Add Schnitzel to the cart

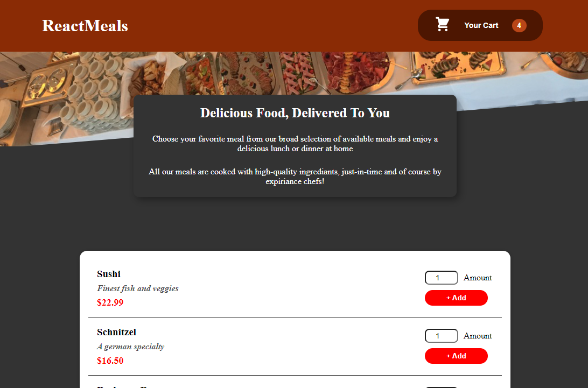coord(456,356)
